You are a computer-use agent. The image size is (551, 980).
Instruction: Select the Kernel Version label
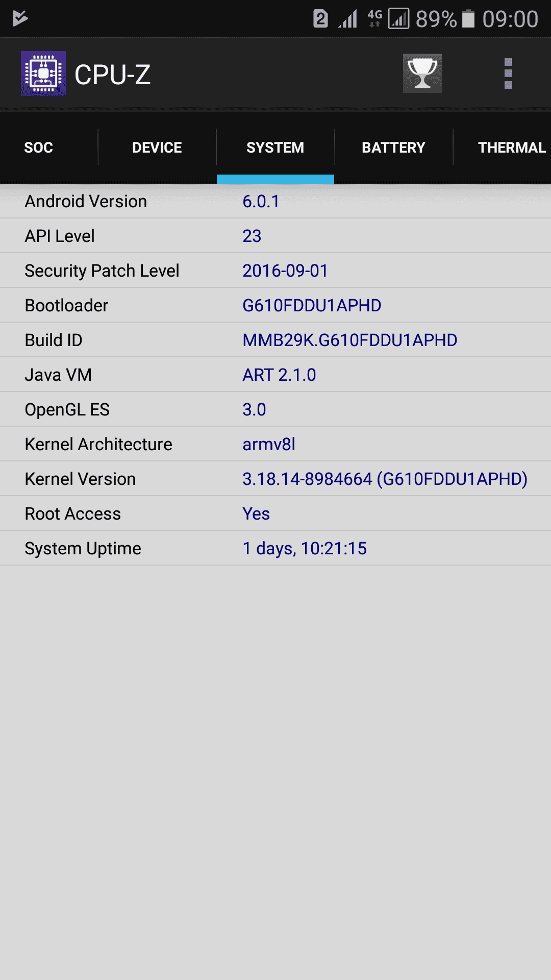tap(80, 479)
